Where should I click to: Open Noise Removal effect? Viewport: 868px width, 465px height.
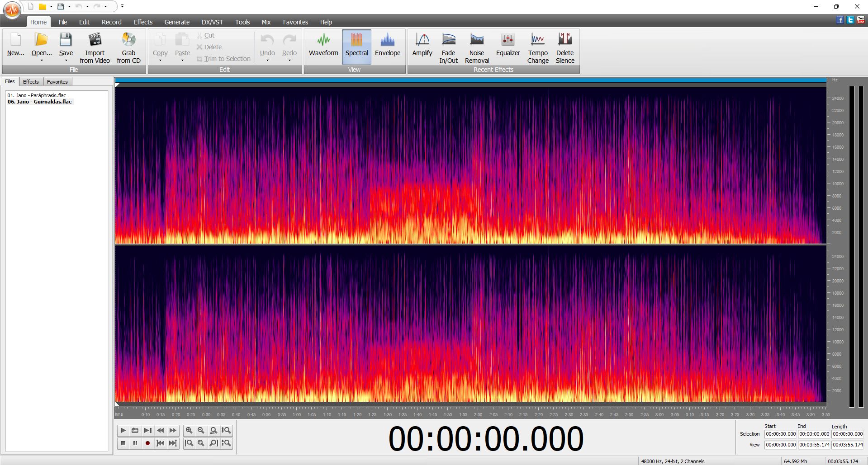click(477, 47)
